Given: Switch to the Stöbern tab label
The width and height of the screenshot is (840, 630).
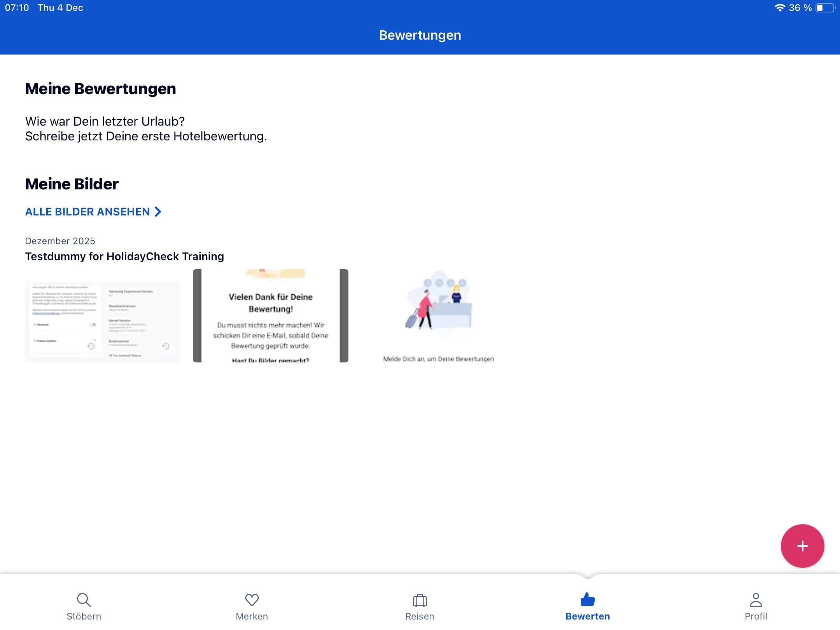Looking at the screenshot, I should 84,616.
